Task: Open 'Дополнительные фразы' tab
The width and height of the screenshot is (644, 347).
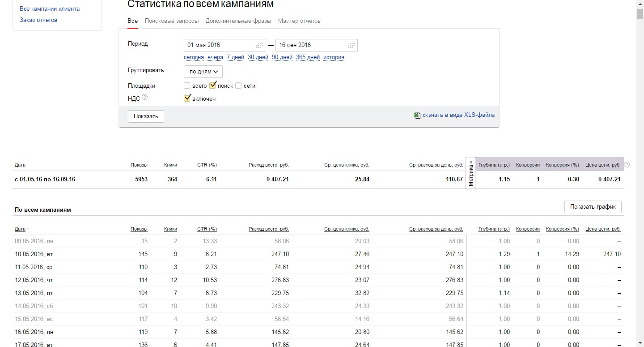Action: coord(238,21)
